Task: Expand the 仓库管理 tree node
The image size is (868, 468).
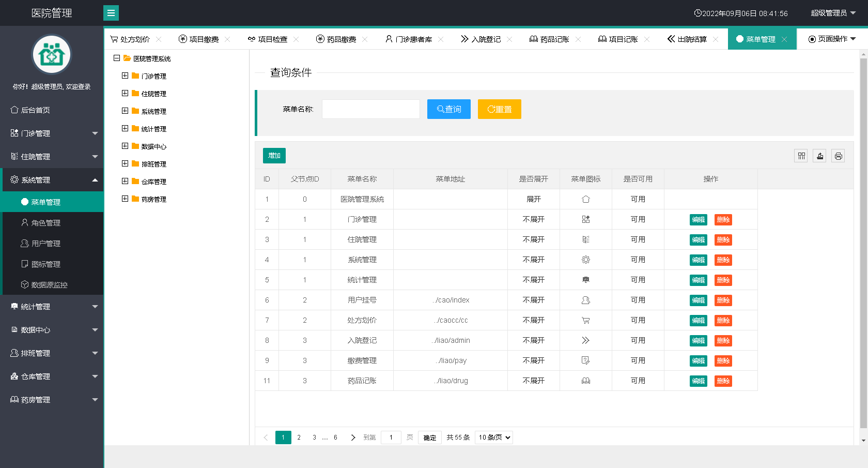Action: pos(125,181)
